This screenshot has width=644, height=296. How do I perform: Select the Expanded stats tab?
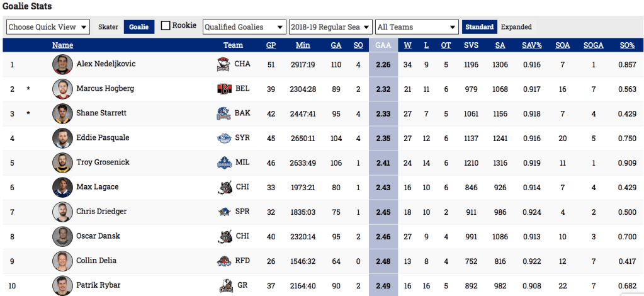pyautogui.click(x=516, y=27)
